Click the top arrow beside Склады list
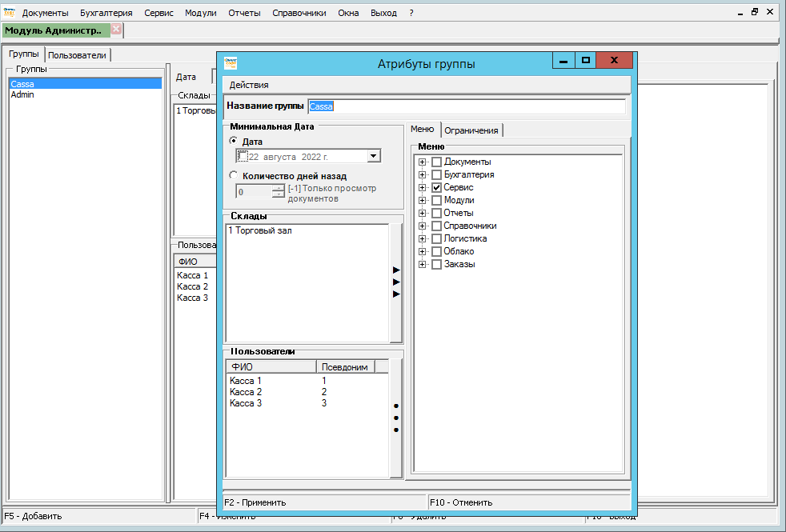The width and height of the screenshot is (786, 532). pos(396,270)
